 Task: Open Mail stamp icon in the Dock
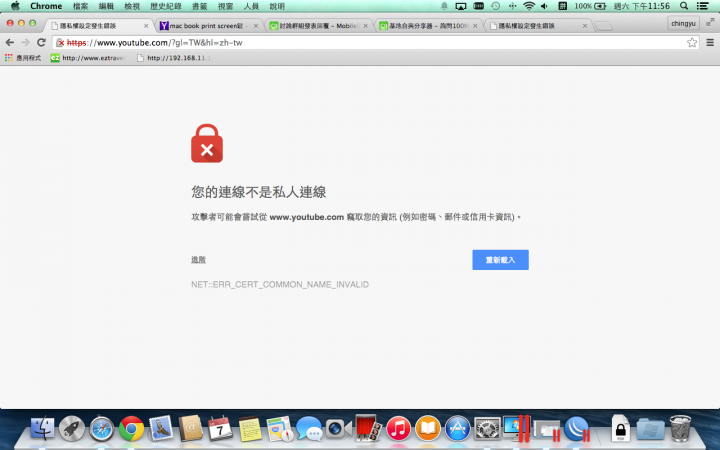click(x=161, y=428)
